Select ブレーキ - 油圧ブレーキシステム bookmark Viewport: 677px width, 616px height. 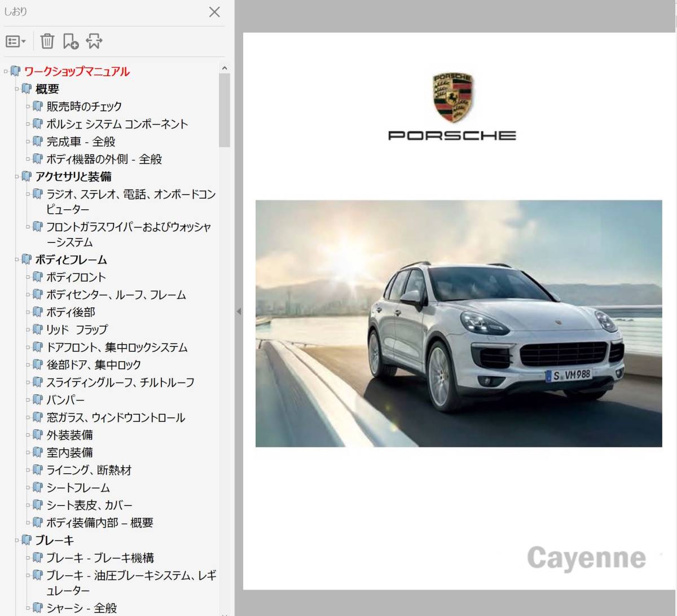[131, 582]
